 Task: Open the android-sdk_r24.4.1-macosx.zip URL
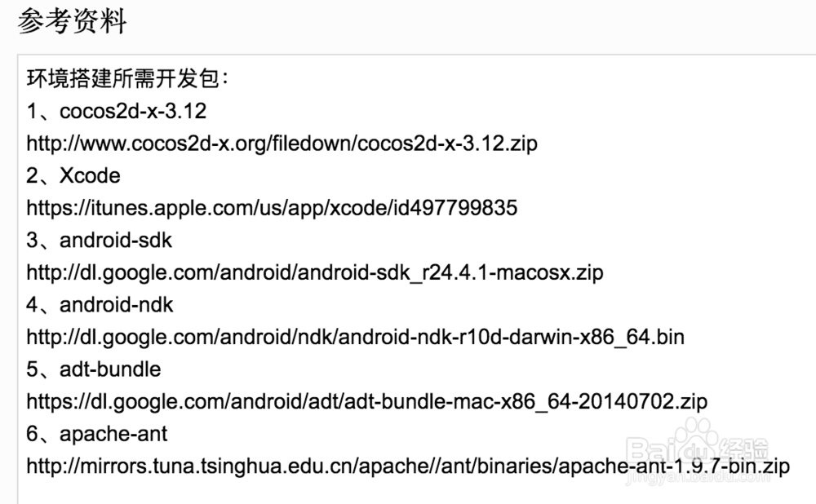pyautogui.click(x=315, y=272)
